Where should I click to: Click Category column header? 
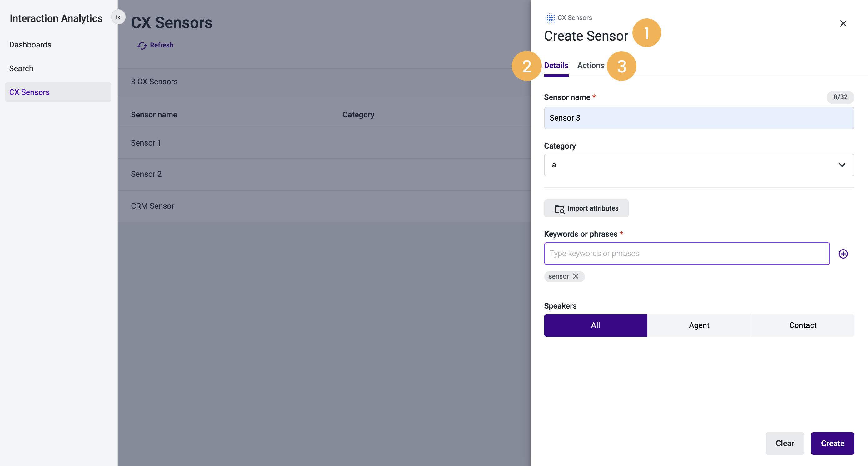click(358, 115)
